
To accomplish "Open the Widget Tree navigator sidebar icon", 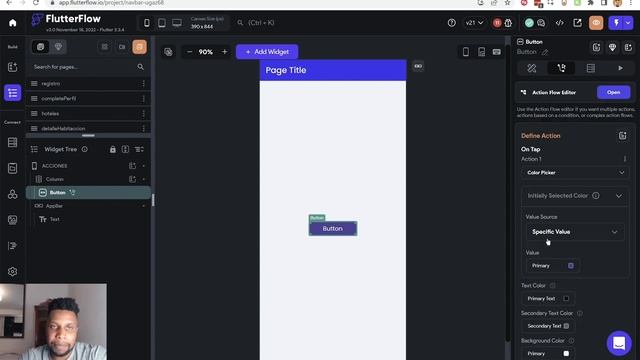I will click(13, 93).
